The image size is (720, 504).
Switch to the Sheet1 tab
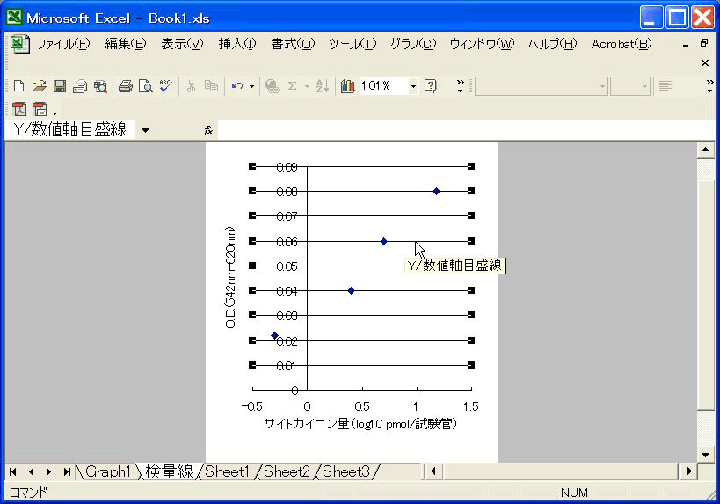228,471
